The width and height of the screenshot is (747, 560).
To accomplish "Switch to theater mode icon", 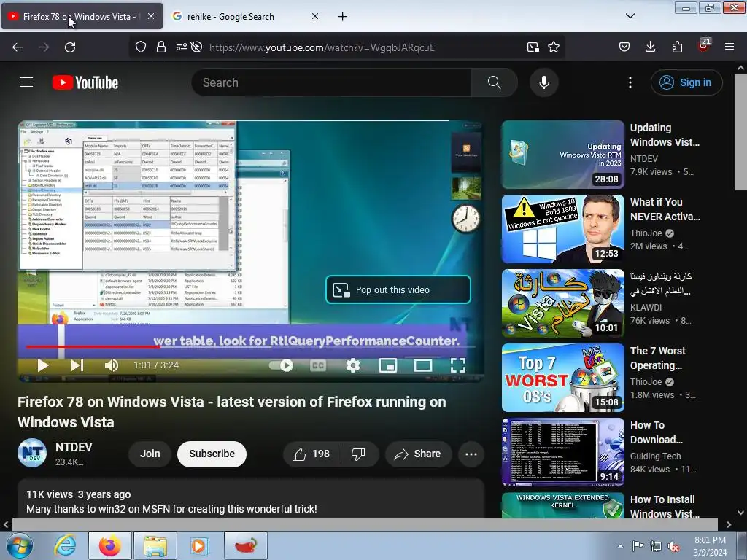I will coord(422,365).
